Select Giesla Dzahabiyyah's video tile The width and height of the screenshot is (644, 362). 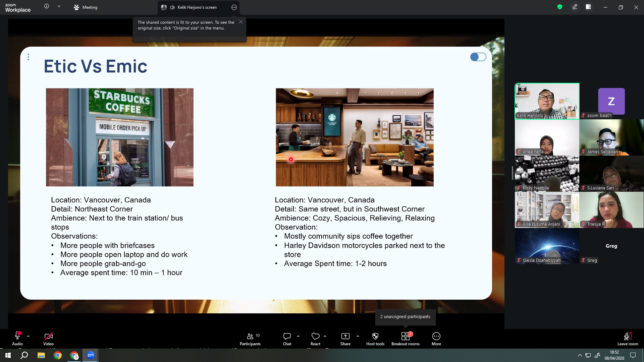click(x=547, y=246)
